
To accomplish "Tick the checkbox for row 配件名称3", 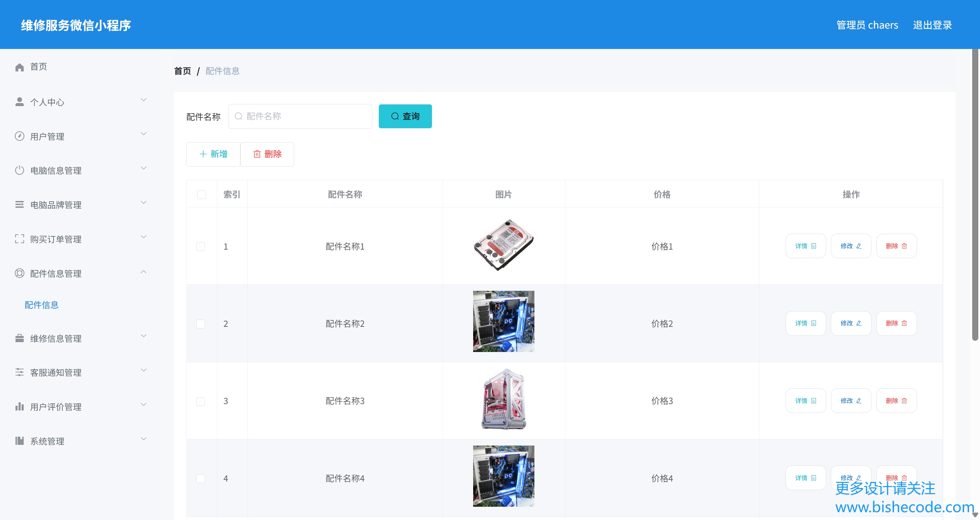I will click(x=200, y=401).
